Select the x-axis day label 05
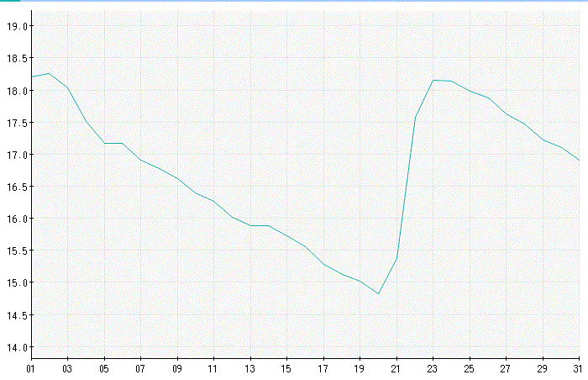588x380 pixels. [x=104, y=369]
